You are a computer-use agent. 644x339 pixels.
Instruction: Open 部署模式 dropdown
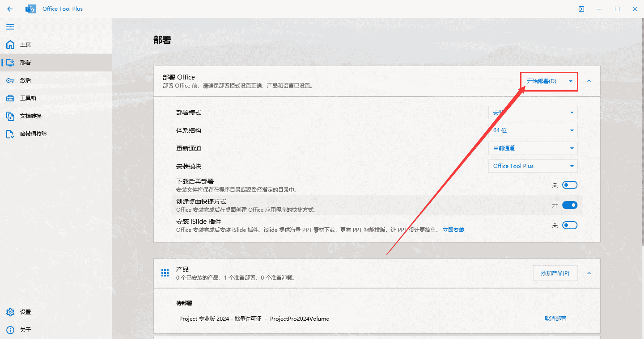click(533, 113)
